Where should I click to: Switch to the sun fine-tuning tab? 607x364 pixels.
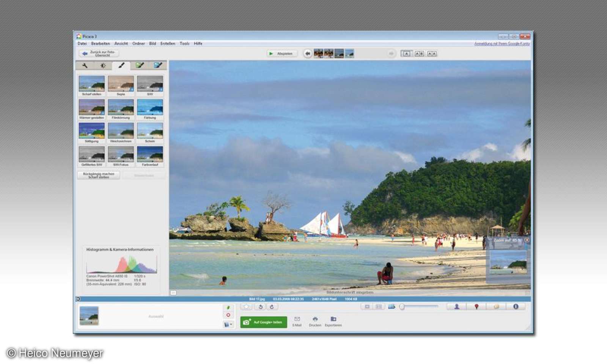click(x=103, y=65)
